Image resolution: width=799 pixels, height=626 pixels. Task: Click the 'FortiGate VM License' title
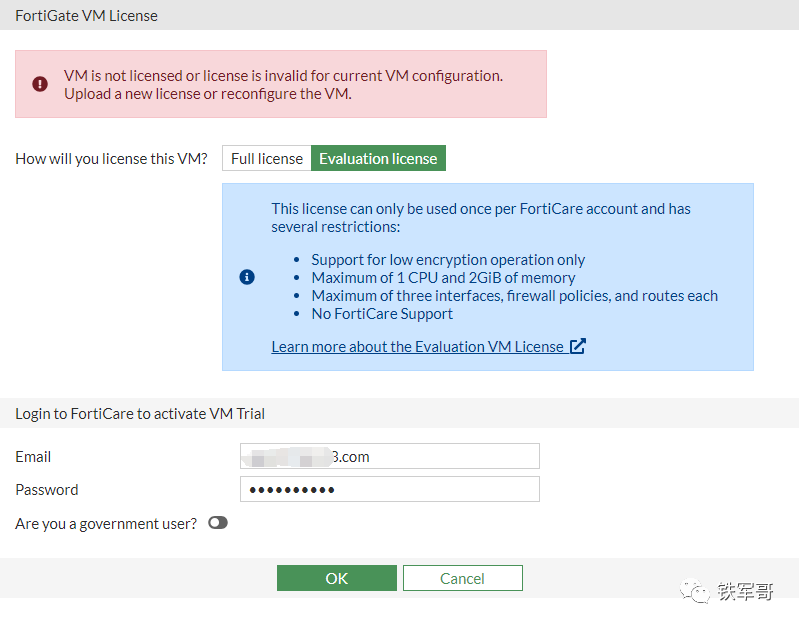click(x=87, y=16)
